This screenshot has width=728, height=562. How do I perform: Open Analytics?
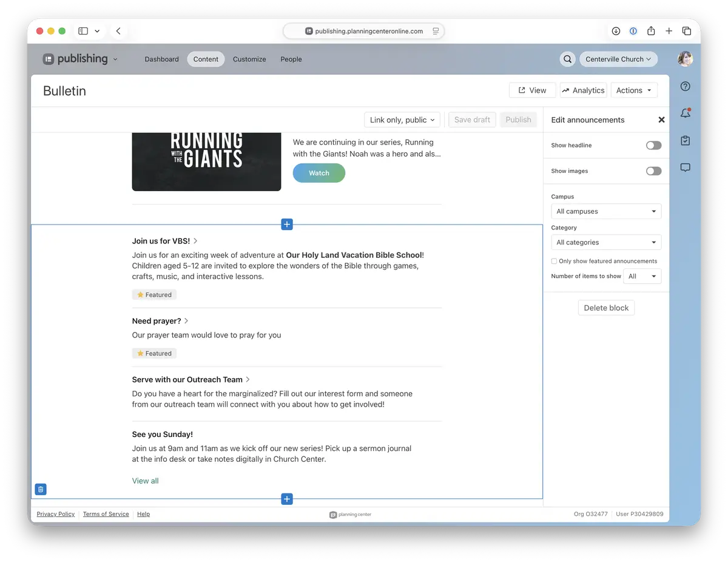point(583,90)
